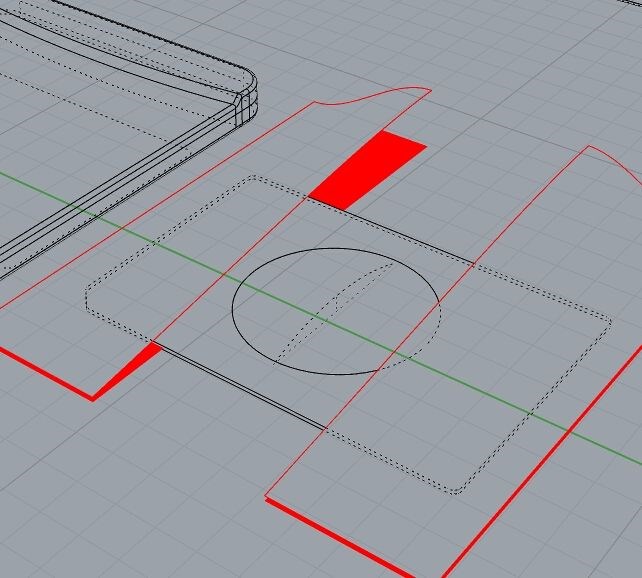Select the red rectangle's bottom-left corner
Screen dimensions: 642x578
(267, 497)
